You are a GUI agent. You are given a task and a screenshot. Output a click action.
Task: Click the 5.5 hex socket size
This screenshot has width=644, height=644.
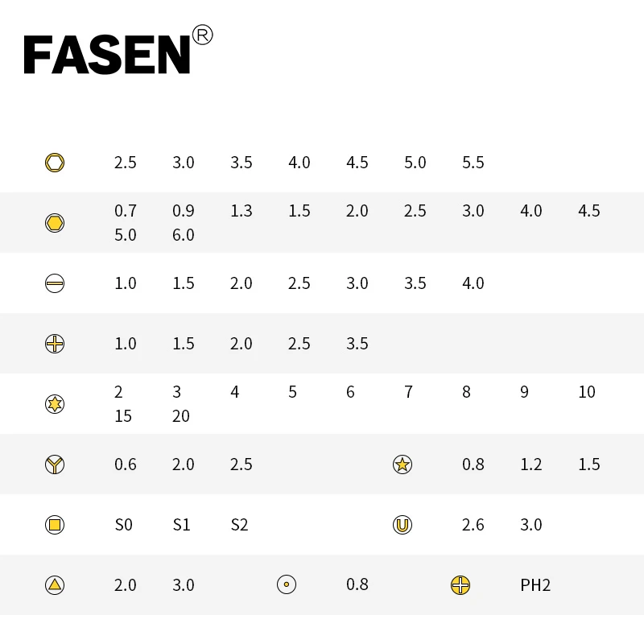tap(473, 163)
